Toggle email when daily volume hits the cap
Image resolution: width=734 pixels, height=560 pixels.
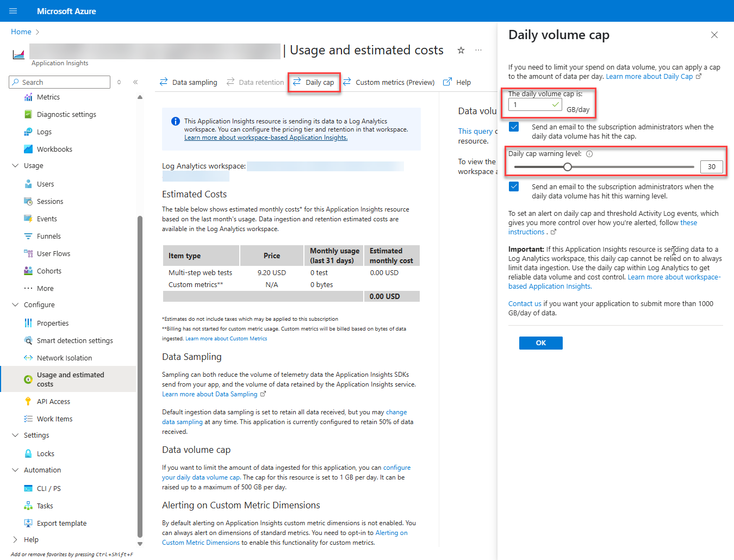pyautogui.click(x=514, y=127)
